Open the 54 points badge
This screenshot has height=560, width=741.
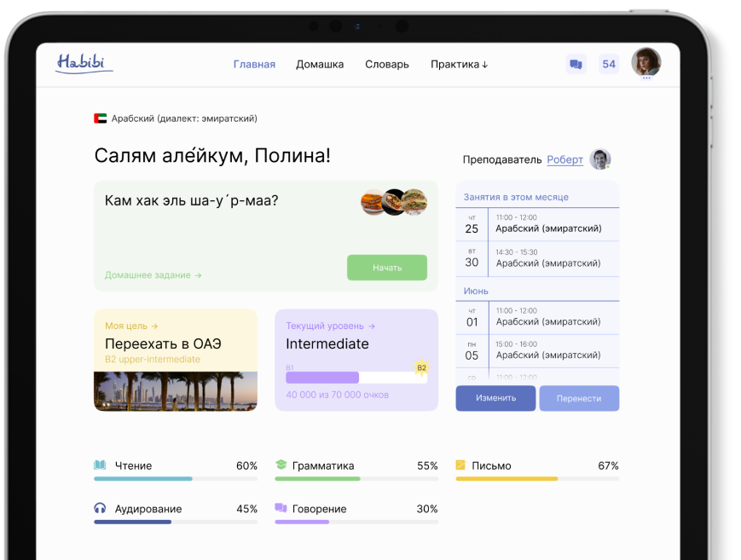(x=609, y=64)
